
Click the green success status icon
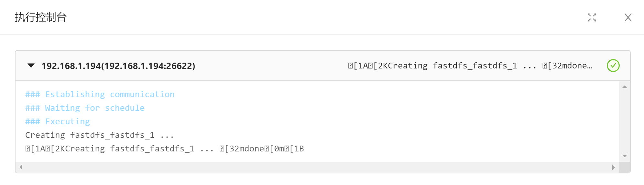click(x=613, y=66)
